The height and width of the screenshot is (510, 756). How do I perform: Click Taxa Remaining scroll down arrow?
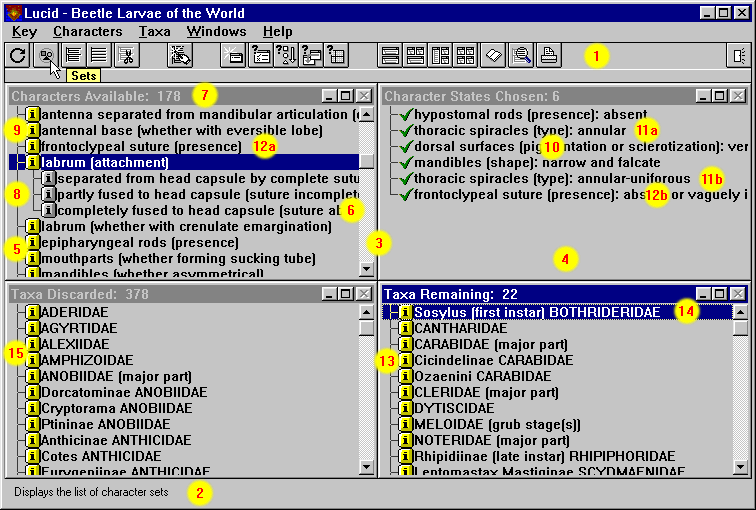740,466
